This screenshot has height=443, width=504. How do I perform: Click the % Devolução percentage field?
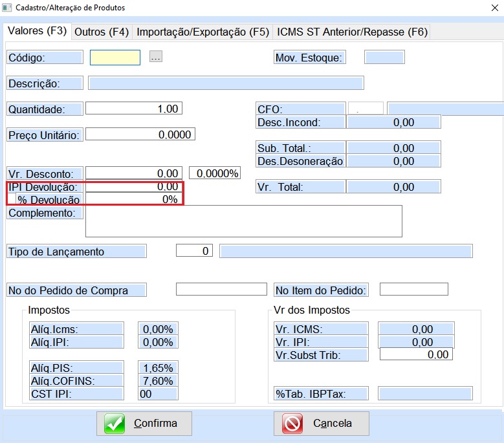(x=133, y=200)
